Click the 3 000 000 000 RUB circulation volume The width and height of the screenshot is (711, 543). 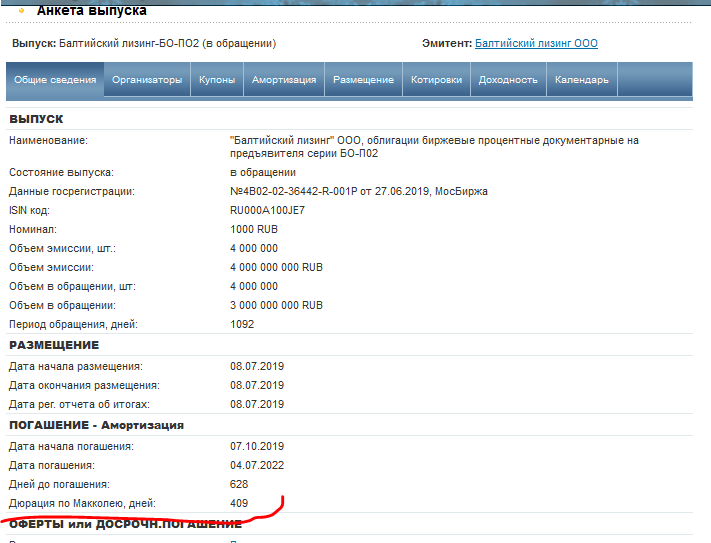coord(276,305)
